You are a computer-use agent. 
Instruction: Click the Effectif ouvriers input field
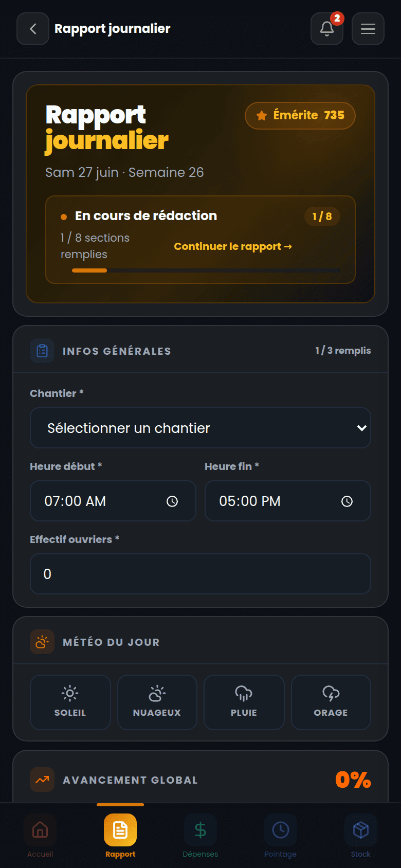coord(200,574)
